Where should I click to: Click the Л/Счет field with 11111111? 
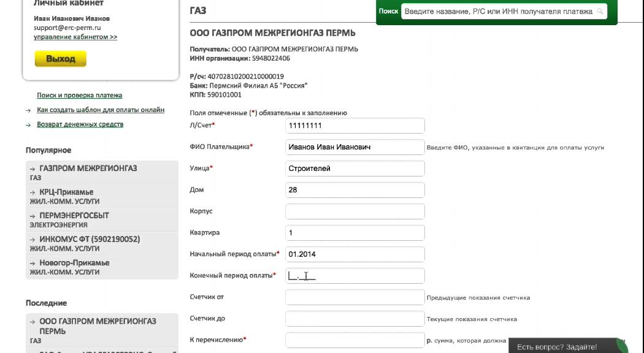355,126
